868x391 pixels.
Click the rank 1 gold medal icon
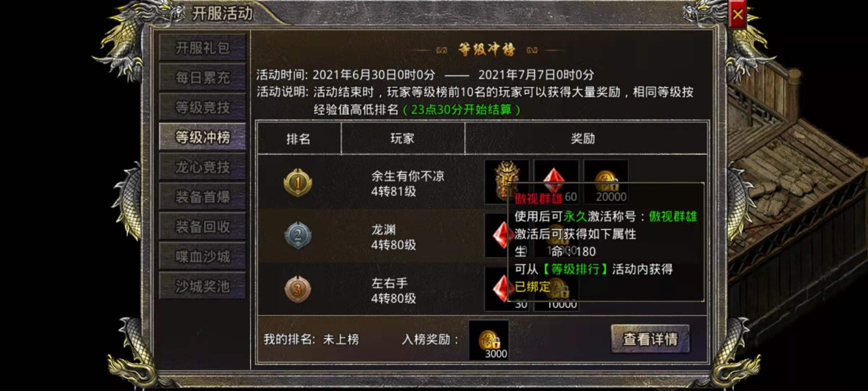coord(298,182)
